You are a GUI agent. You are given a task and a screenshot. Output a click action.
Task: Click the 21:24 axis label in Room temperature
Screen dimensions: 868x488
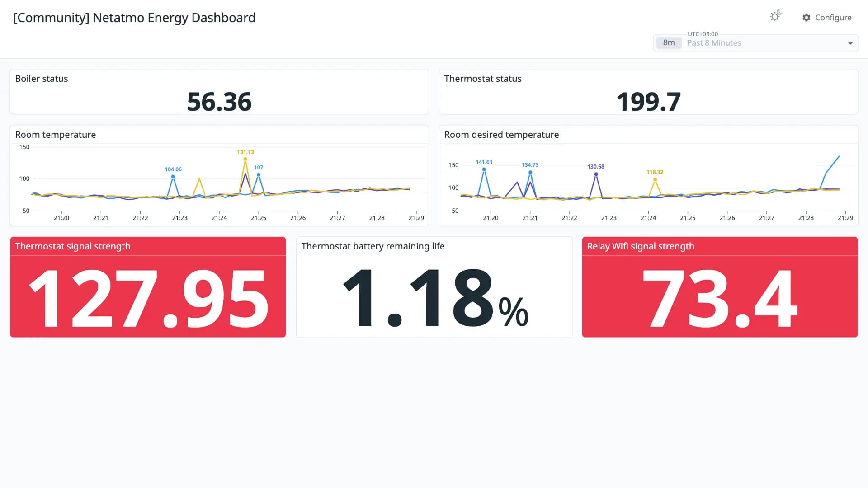(x=219, y=218)
